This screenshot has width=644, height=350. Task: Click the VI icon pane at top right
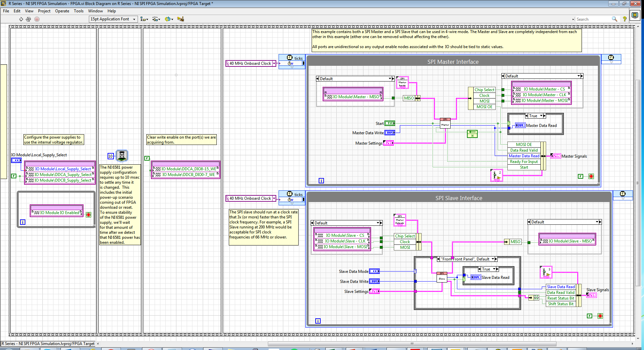(635, 15)
